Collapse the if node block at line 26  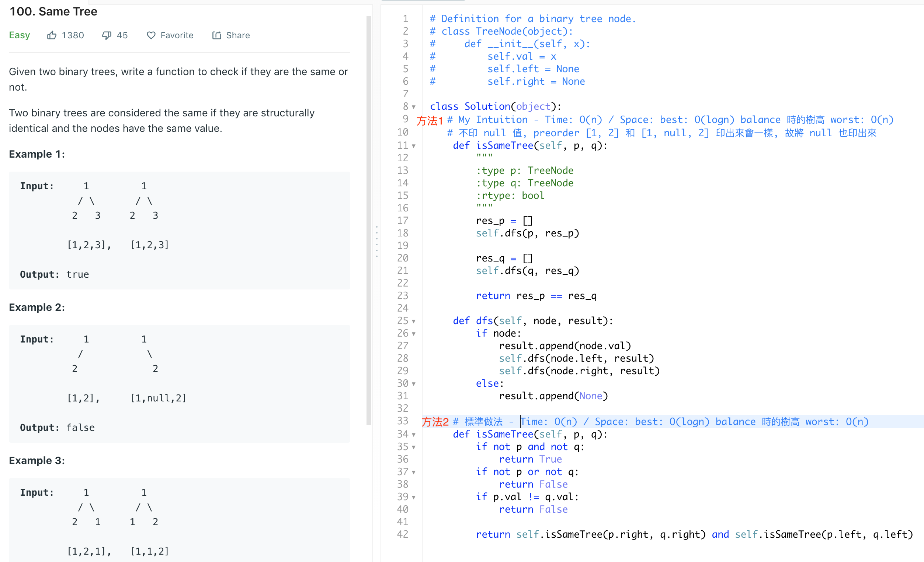pos(414,333)
